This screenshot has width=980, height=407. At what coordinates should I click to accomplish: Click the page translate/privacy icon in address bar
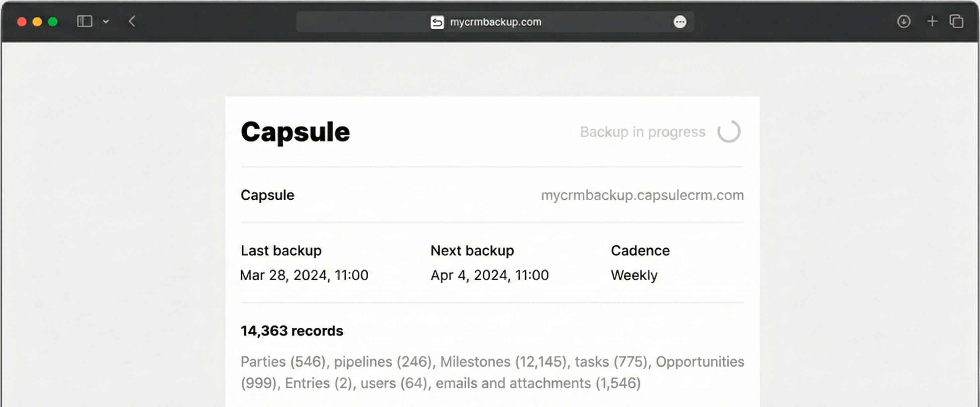(438, 22)
